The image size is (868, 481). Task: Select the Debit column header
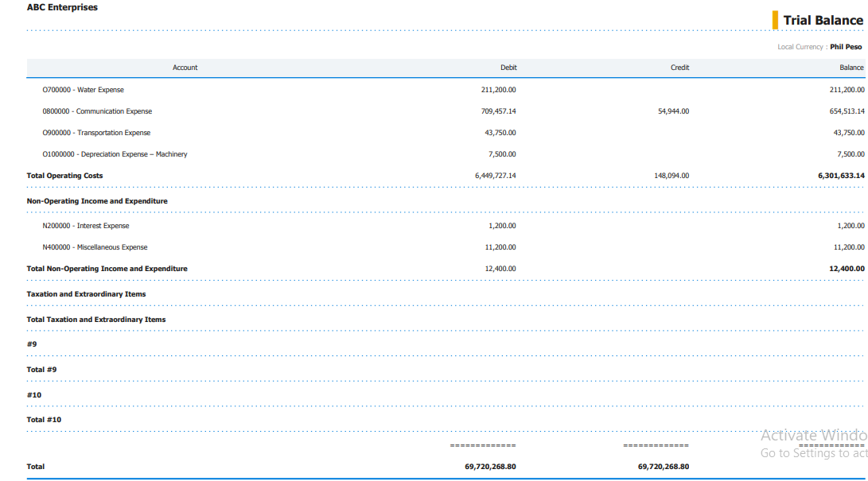click(x=508, y=68)
